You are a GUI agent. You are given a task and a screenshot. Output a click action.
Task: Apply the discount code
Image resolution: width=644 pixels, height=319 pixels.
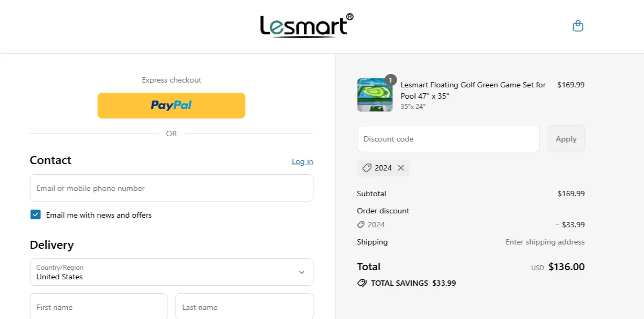[x=566, y=139]
